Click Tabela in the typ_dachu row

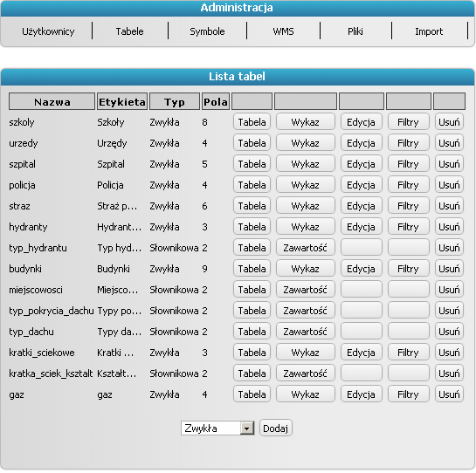tap(252, 332)
